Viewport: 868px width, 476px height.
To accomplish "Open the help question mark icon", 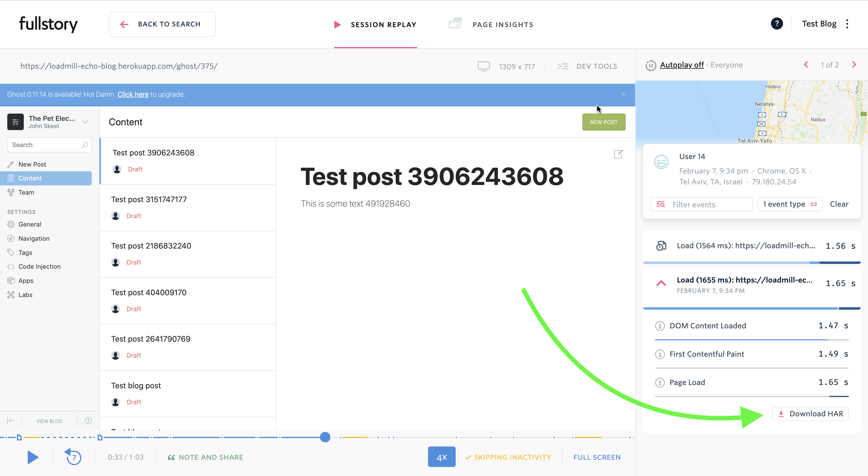I will pyautogui.click(x=777, y=23).
